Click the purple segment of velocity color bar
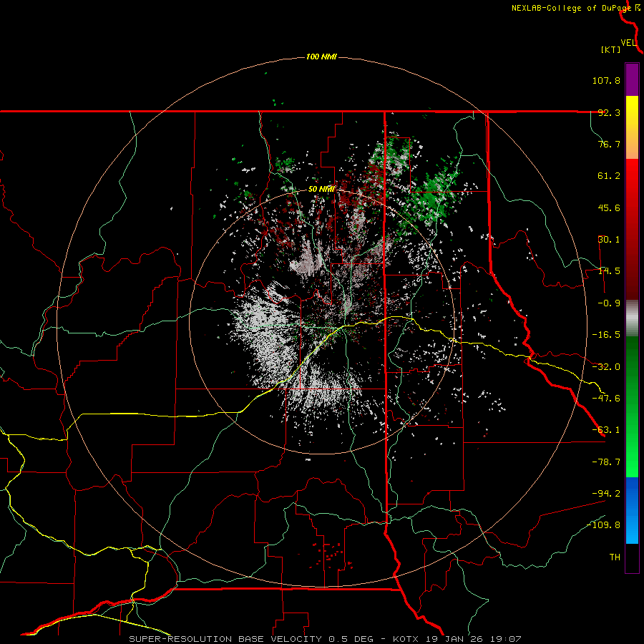Viewport: 644px width, 644px height. point(632,79)
